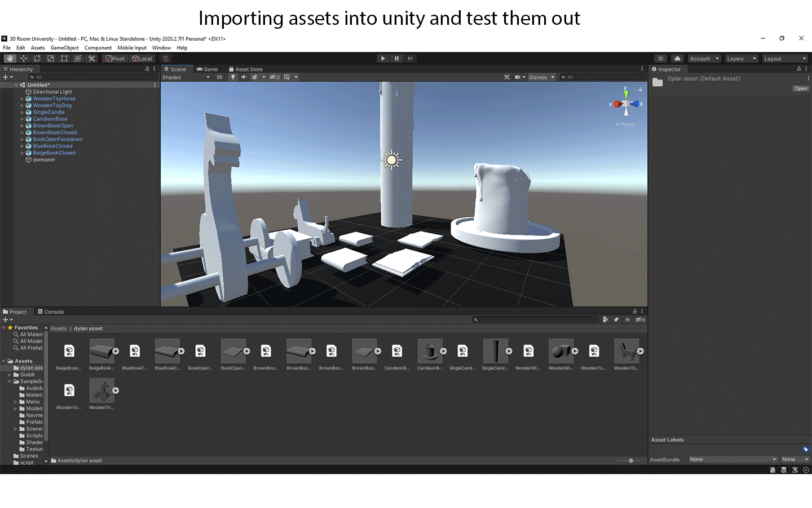
Task: Open the Window menu
Action: pyautogui.click(x=161, y=48)
